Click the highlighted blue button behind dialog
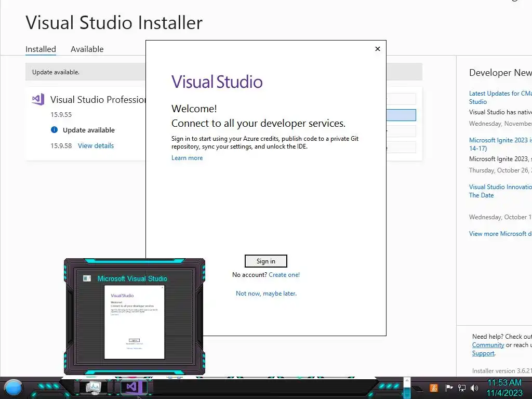 [401, 115]
